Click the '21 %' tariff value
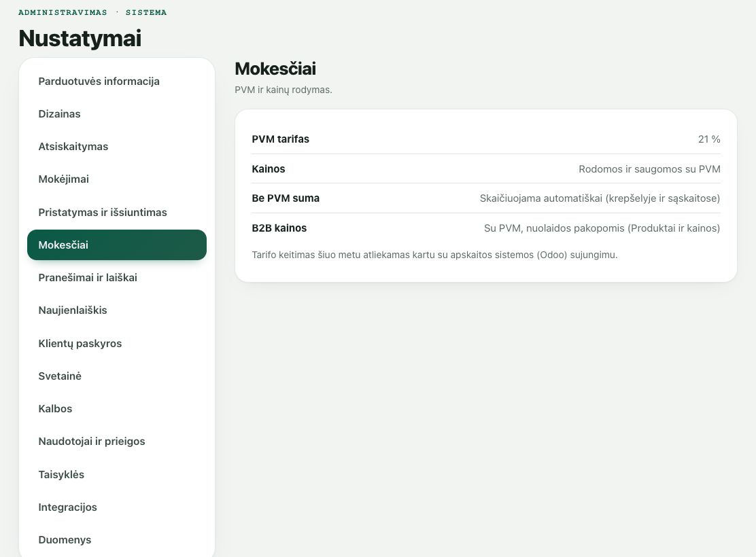Screen dimensions: 756x557 [709, 139]
